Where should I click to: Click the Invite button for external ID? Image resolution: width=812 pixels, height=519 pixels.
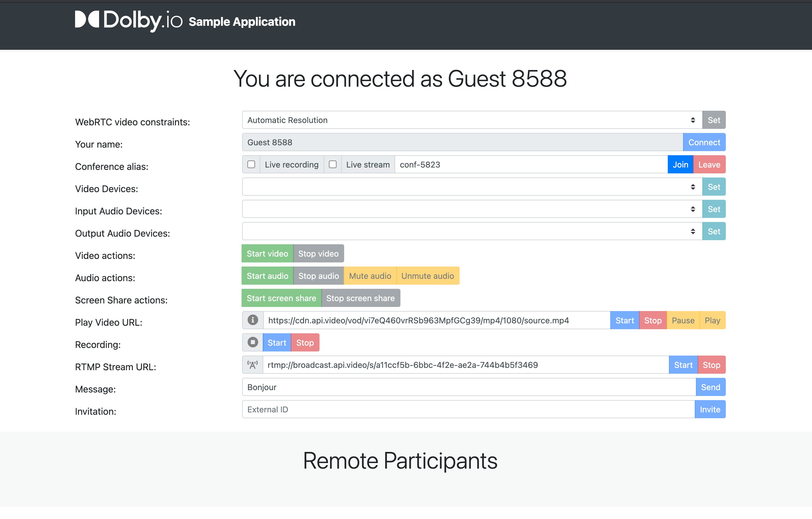(710, 409)
